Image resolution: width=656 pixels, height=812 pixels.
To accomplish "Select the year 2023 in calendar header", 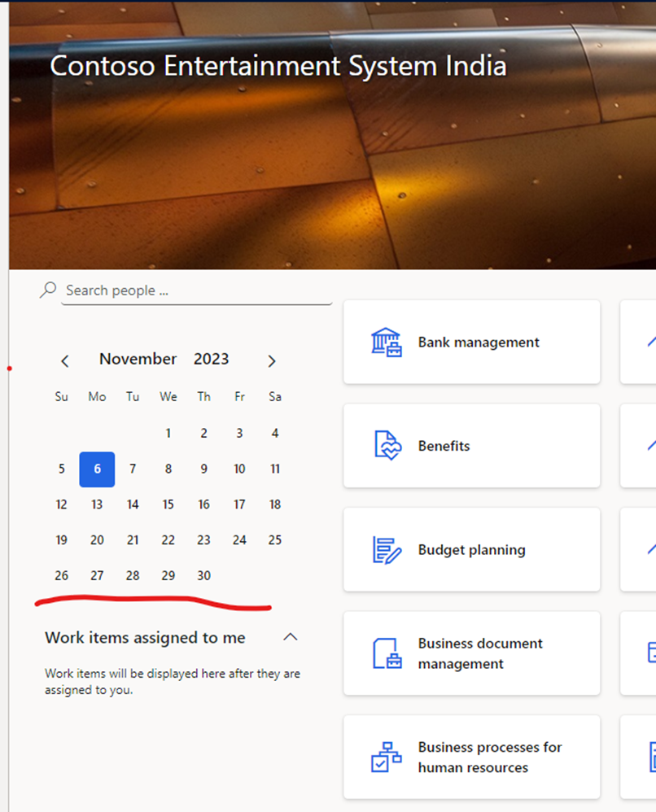I will (x=211, y=359).
